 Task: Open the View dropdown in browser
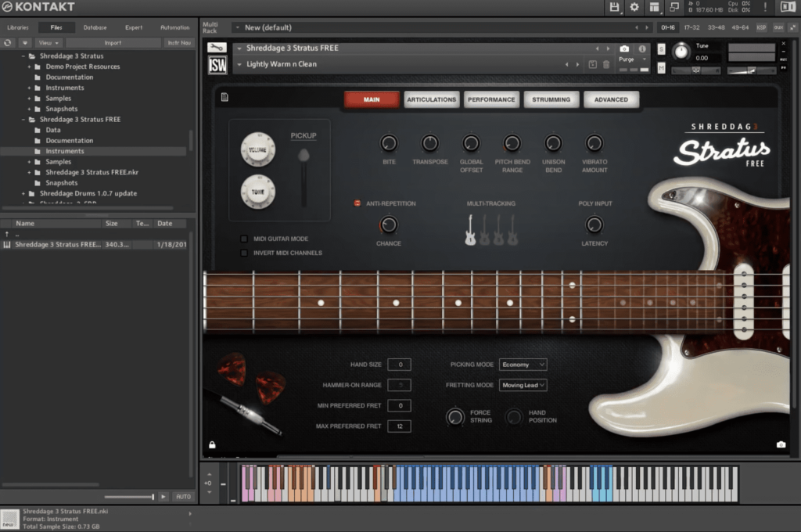tap(48, 43)
